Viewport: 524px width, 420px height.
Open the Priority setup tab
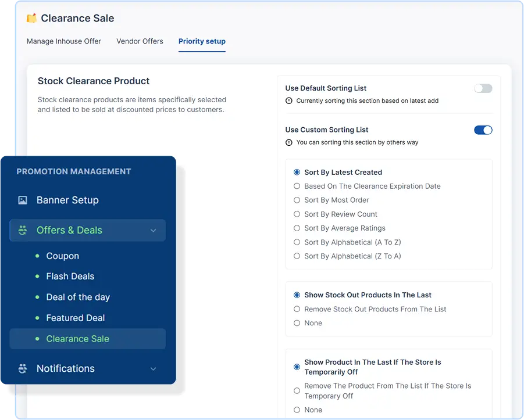pyautogui.click(x=202, y=41)
